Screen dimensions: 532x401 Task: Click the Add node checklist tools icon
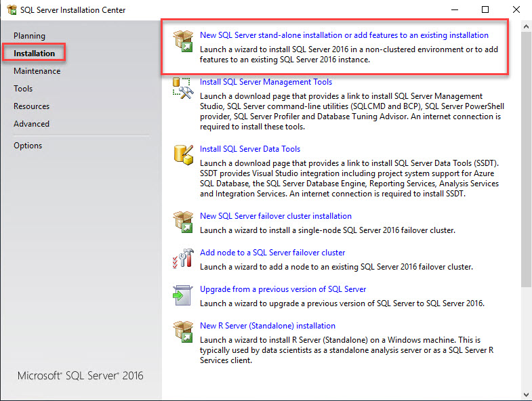click(x=183, y=259)
